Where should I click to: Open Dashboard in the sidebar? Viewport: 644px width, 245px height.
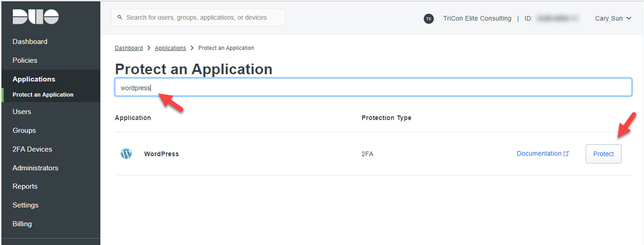[30, 41]
